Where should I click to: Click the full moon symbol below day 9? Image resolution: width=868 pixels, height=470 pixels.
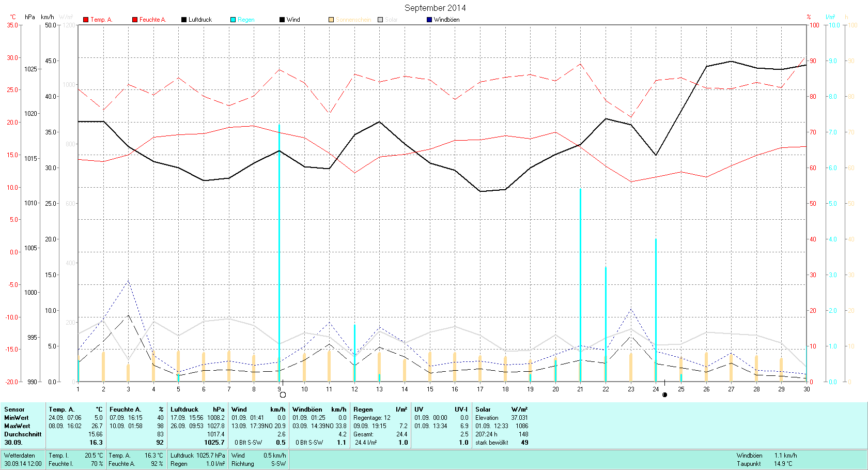pos(283,395)
